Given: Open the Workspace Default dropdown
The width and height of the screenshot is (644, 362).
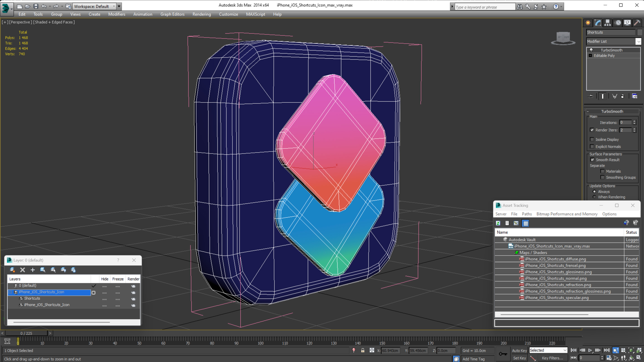Looking at the screenshot, I should (x=114, y=6).
